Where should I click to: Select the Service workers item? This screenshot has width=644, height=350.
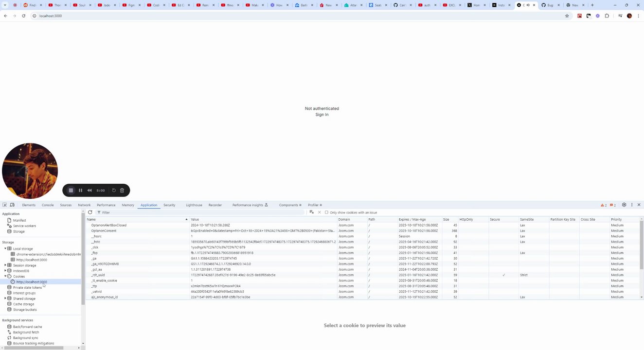tap(24, 226)
